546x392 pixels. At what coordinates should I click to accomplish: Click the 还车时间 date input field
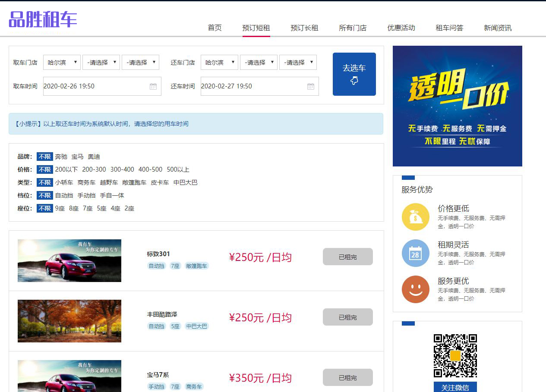(260, 86)
